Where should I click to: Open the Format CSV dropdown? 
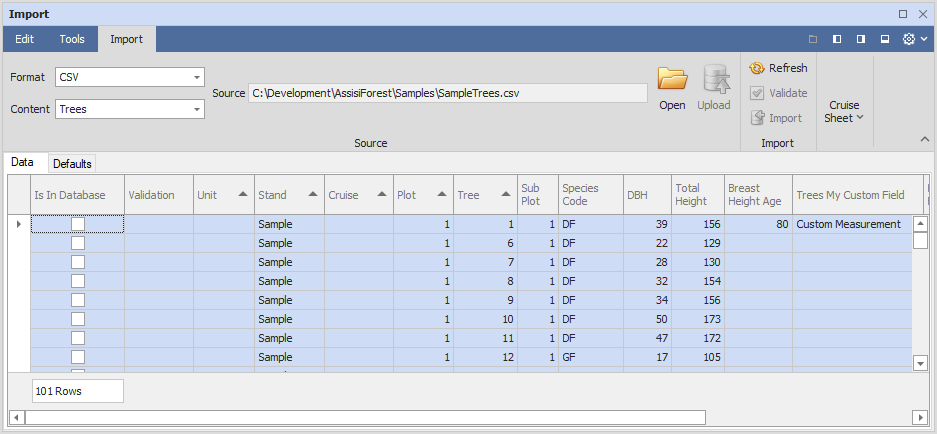click(x=197, y=77)
